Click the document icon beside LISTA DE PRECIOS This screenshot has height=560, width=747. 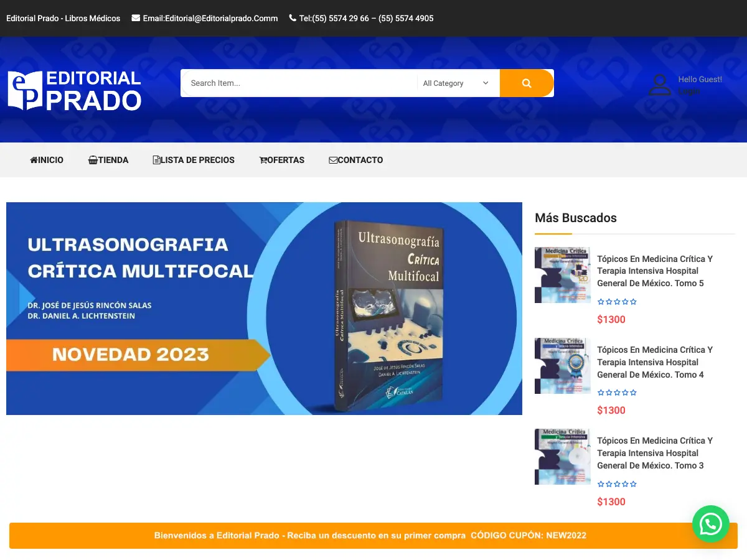tap(156, 160)
